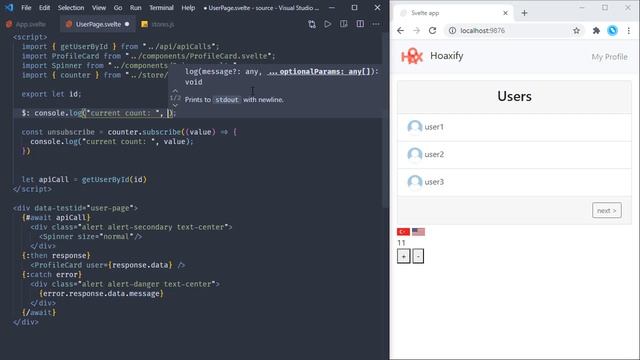This screenshot has height=360, width=640.
Task: Click the '{:then response}' template line
Action: 56,256
